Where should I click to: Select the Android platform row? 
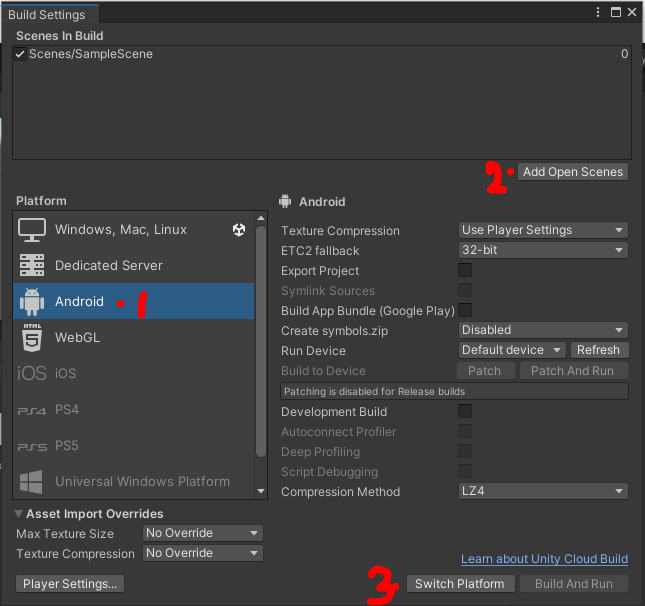coord(134,302)
